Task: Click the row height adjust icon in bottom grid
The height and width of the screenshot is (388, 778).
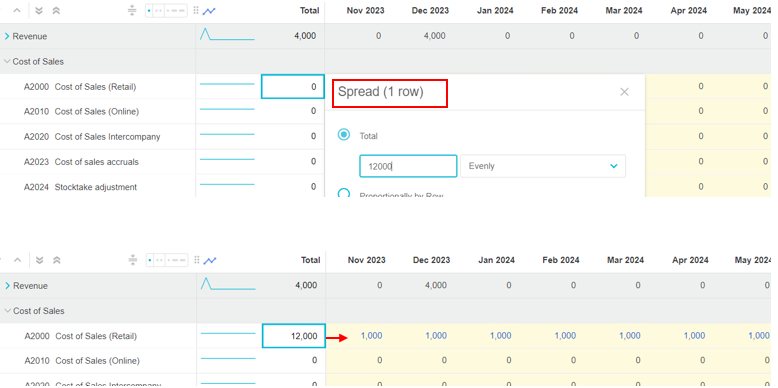Action: pyautogui.click(x=132, y=260)
